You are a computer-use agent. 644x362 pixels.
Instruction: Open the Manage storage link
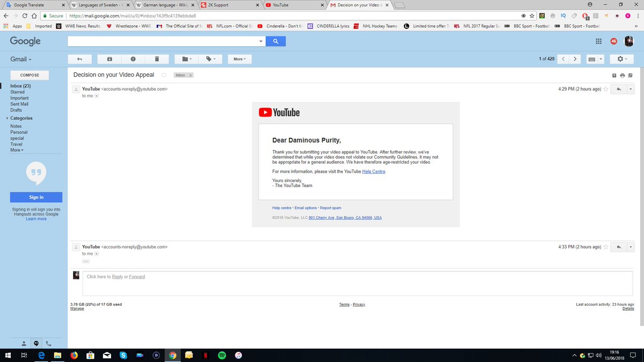[x=77, y=308]
